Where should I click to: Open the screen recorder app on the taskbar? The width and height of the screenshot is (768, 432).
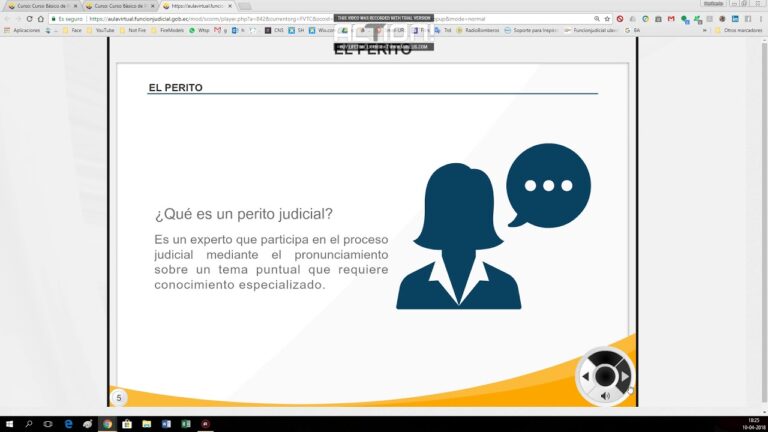point(205,424)
